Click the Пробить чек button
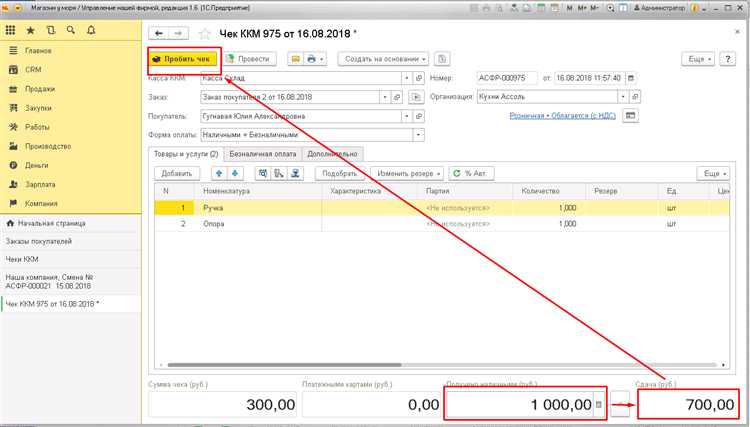The image size is (750, 427). 182,59
